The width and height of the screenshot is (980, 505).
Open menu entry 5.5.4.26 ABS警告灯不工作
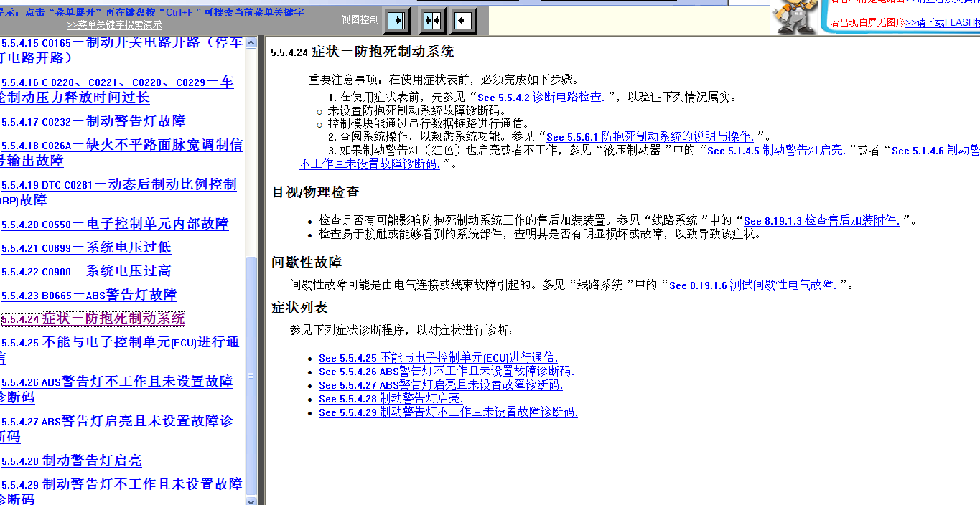[117, 390]
